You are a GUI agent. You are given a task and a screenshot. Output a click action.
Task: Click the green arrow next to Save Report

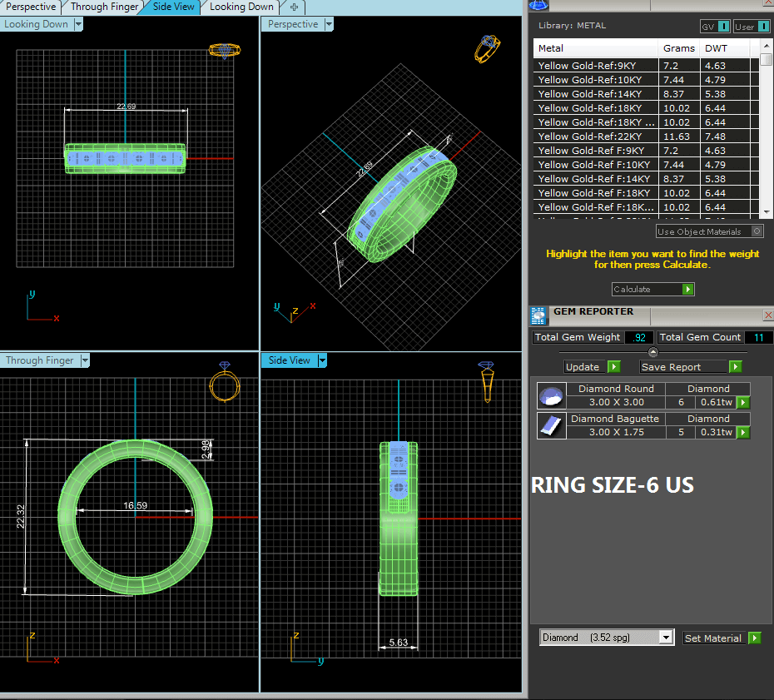point(735,367)
